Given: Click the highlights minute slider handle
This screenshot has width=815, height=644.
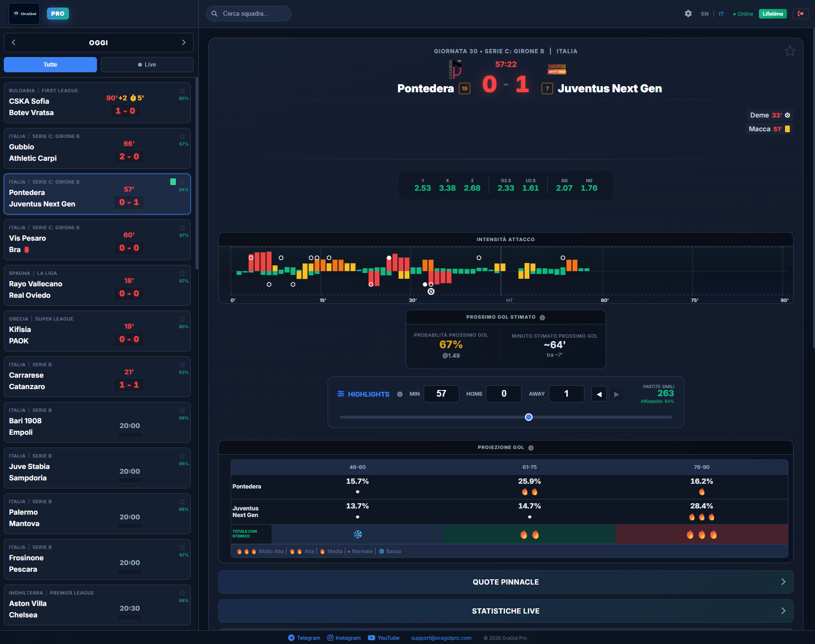Looking at the screenshot, I should pos(528,417).
